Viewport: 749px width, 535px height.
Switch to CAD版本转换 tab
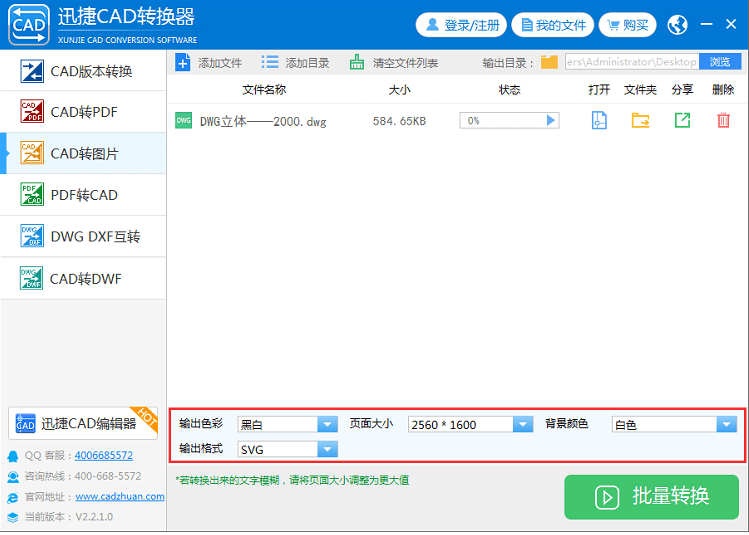point(83,71)
